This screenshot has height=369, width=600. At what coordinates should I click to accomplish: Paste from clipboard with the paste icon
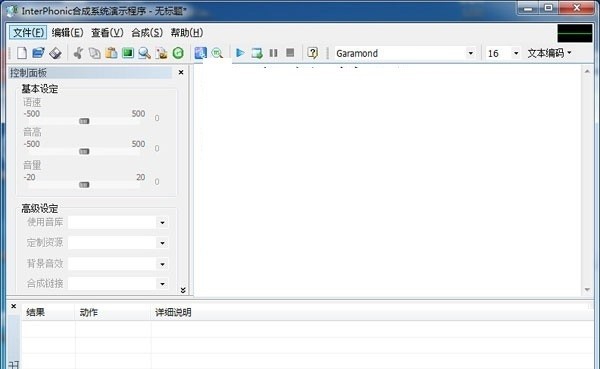pos(111,53)
